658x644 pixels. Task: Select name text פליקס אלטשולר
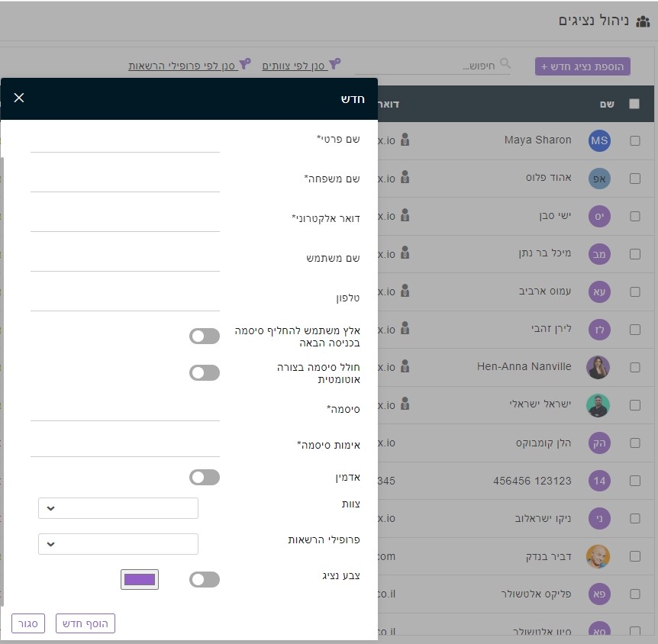click(536, 594)
